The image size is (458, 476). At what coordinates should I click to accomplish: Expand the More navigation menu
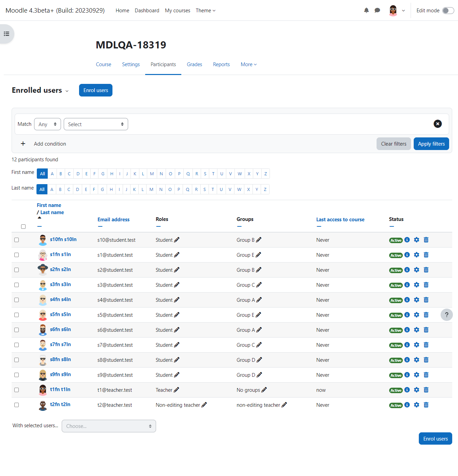pos(249,64)
